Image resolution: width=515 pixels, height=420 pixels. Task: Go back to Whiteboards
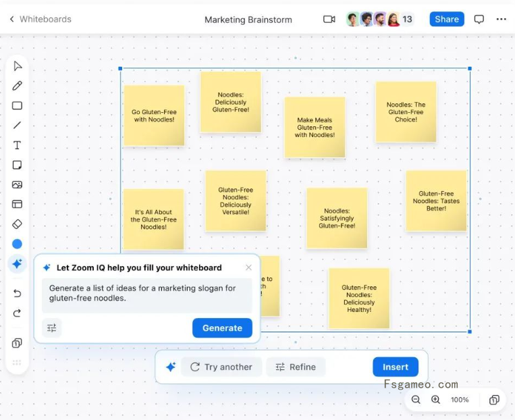coord(40,19)
